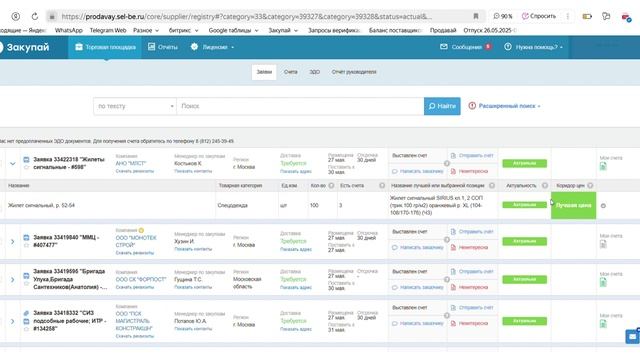640x360 pixels.
Task: Click the Поиск text input field
Action: pyautogui.click(x=300, y=106)
